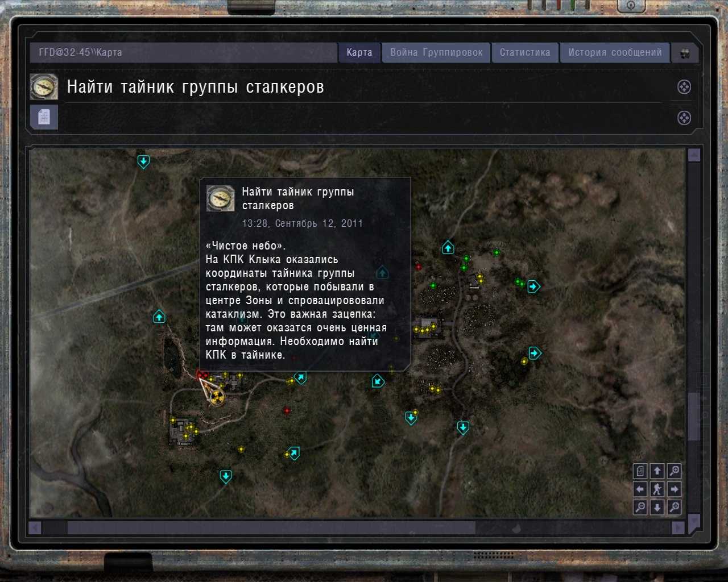This screenshot has height=582, width=728.
Task: Pan the map up with the up arrow button
Action: pyautogui.click(x=657, y=471)
